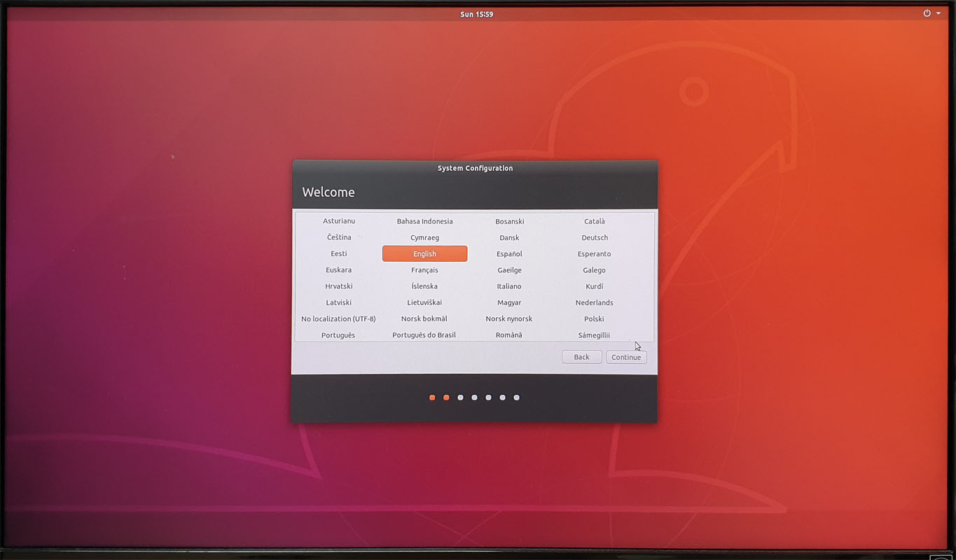
Task: Select Kurdî language entry
Action: click(x=595, y=286)
